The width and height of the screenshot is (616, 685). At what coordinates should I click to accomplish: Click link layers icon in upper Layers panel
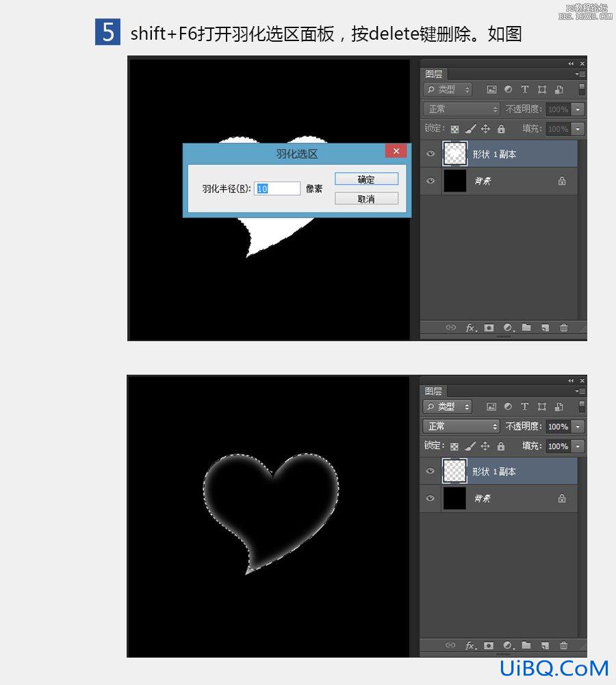tap(451, 327)
